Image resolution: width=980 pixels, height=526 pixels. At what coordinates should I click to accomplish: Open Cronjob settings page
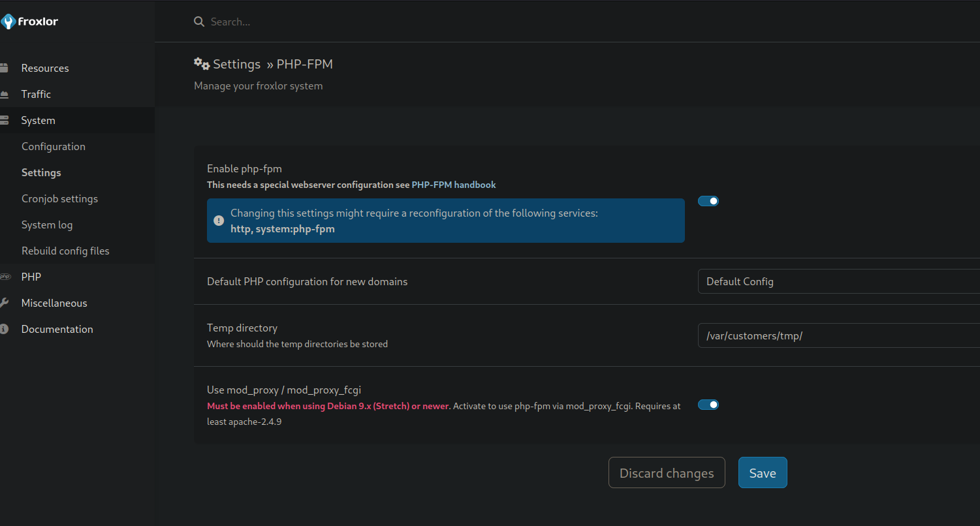point(59,198)
